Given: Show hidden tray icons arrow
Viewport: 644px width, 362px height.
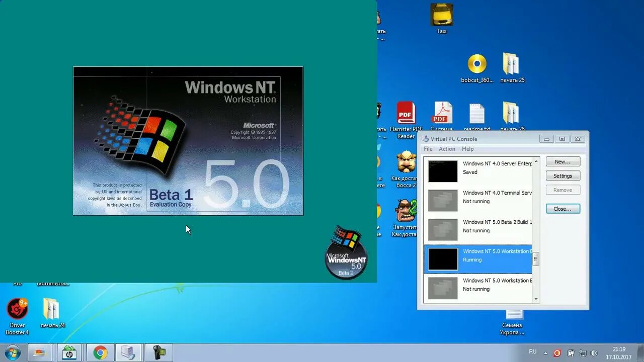Looking at the screenshot, I should (x=545, y=353).
